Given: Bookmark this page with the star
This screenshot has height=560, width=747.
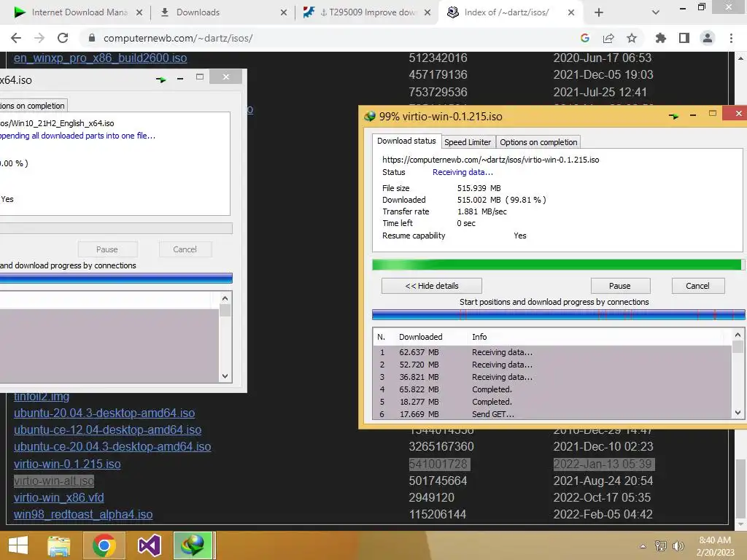Looking at the screenshot, I should (x=632, y=38).
